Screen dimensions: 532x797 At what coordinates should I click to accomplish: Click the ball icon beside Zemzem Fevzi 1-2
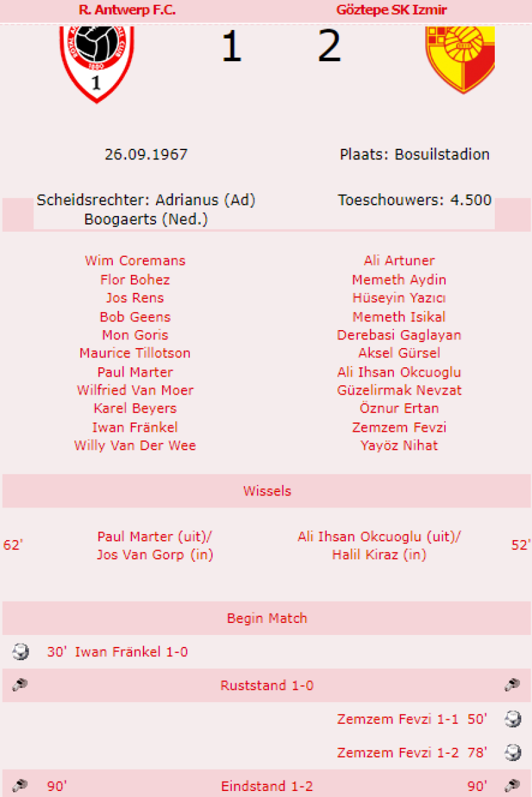click(512, 753)
